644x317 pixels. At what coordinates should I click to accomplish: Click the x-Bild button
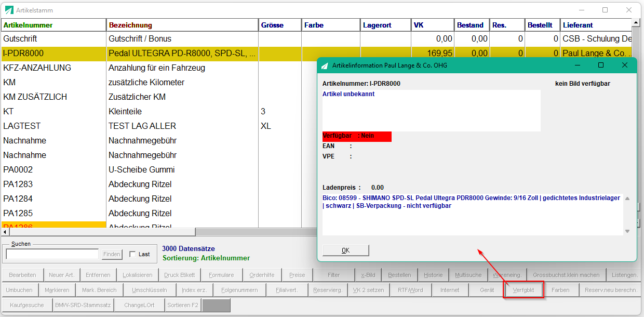point(368,275)
